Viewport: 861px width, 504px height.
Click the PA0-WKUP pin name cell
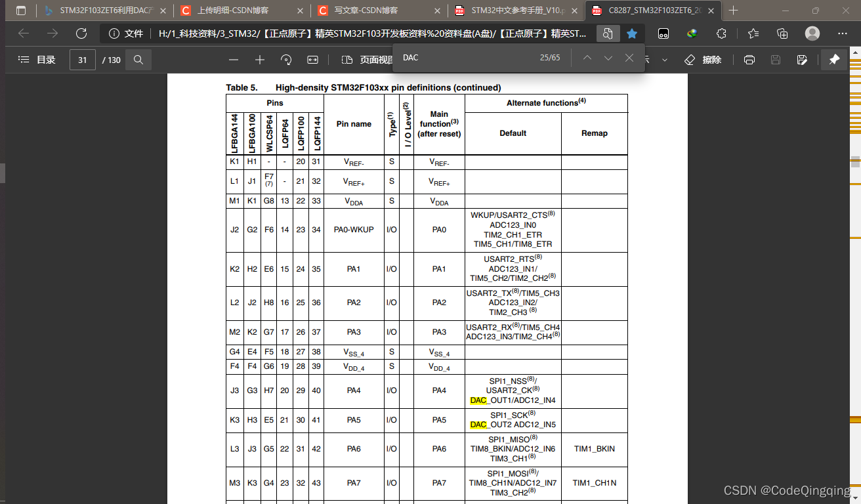click(x=354, y=230)
